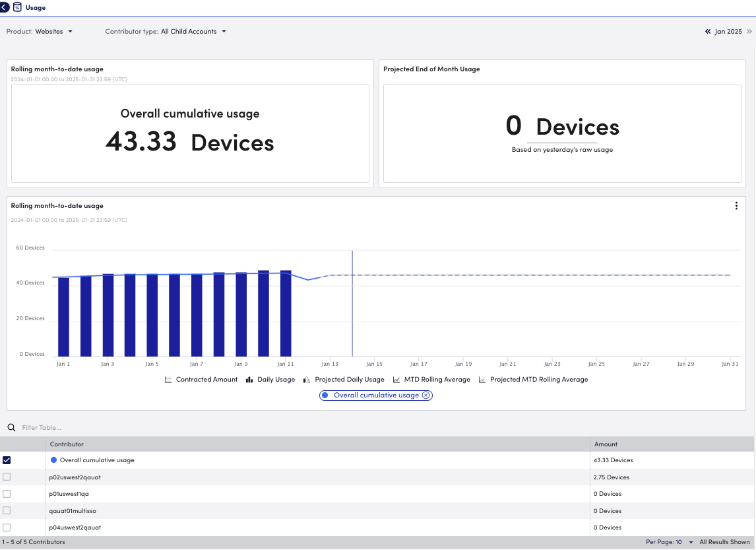756x550 pixels.
Task: Click the Projected End of Month Usage title
Action: point(431,69)
